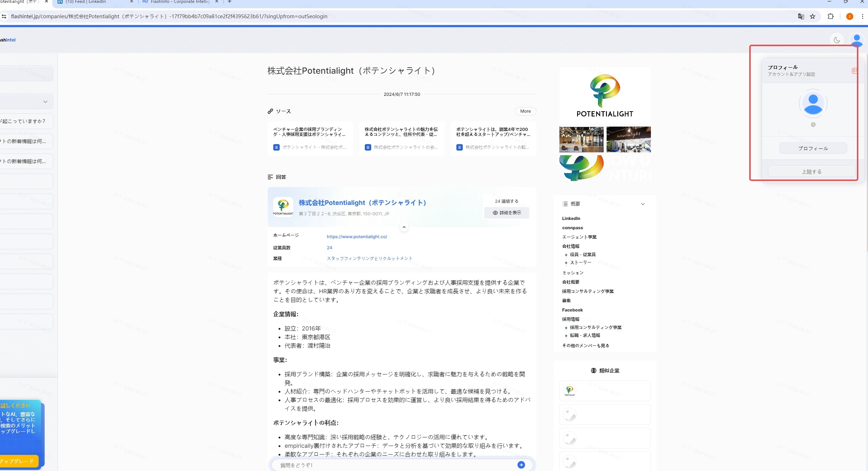Open source card ベンチャー企業の採用ブランディング

[x=310, y=139]
